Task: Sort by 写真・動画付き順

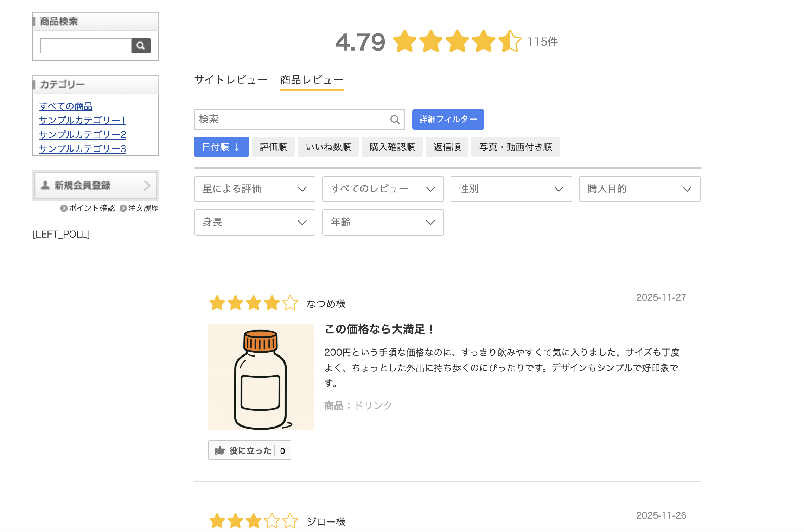Action: tap(515, 147)
